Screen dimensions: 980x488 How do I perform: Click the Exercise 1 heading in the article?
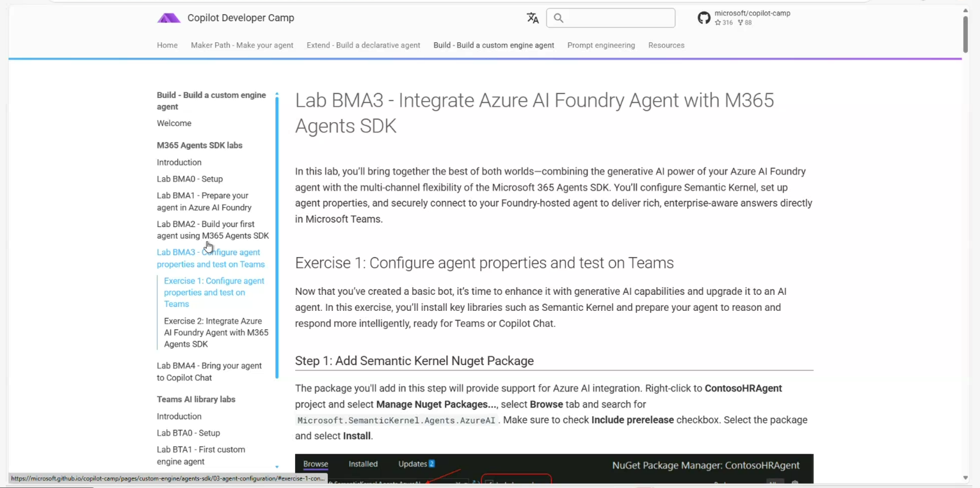tap(485, 263)
